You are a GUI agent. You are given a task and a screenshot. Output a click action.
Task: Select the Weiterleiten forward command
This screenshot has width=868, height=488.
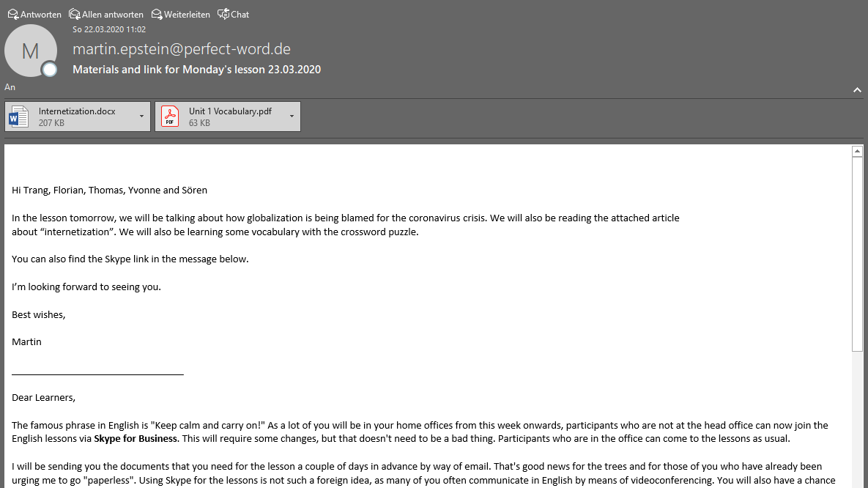pos(180,15)
